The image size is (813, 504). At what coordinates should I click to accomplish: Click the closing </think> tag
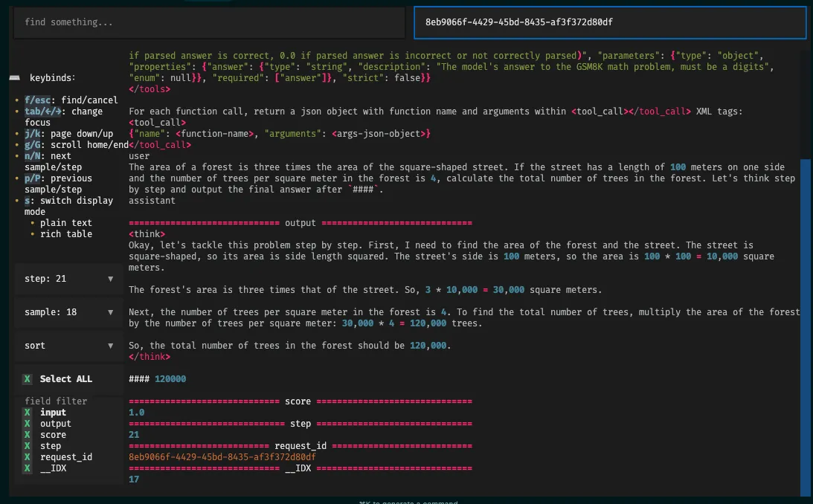tap(150, 357)
